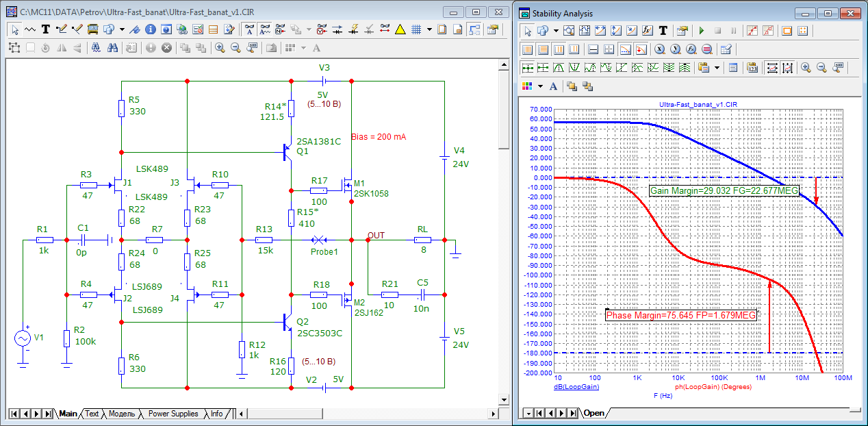Click the dB(LoopGain) plot label link

pyautogui.click(x=576, y=387)
